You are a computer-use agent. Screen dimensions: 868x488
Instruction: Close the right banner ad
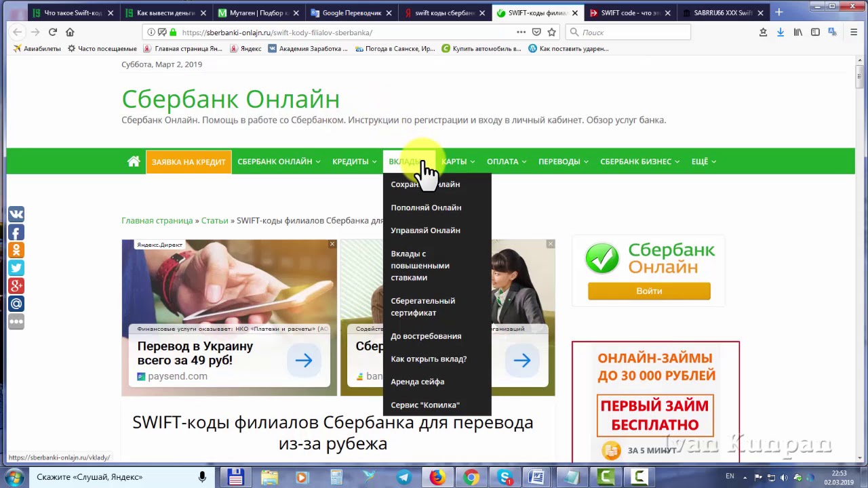tap(551, 244)
